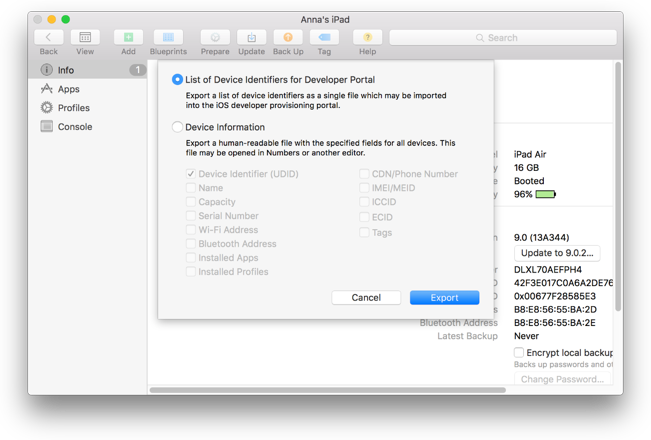Viewport: 651px width, 440px height.
Task: Enable the ECID checkbox
Action: [x=364, y=217]
